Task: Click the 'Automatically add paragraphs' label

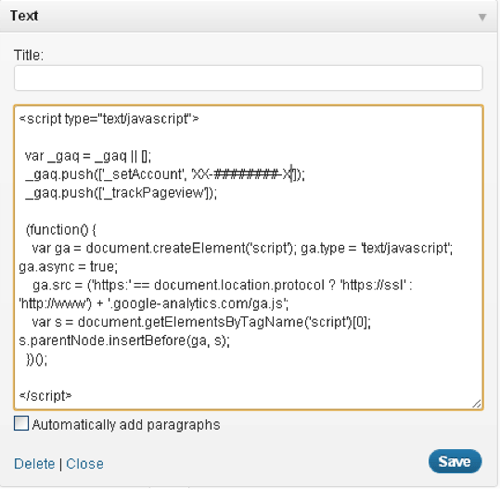Action: pos(126,425)
